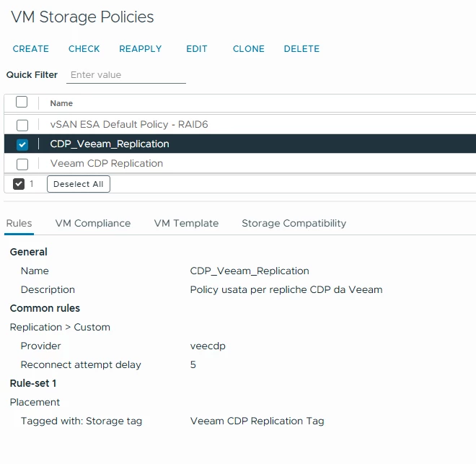Check the Veeam CDP Replication checkbox
Viewport: 476px width, 464px height.
tap(22, 165)
